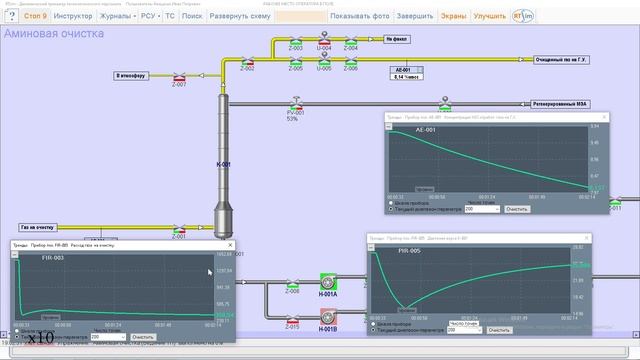
Task: Open the Журналы dropdown menu
Action: coord(118,16)
